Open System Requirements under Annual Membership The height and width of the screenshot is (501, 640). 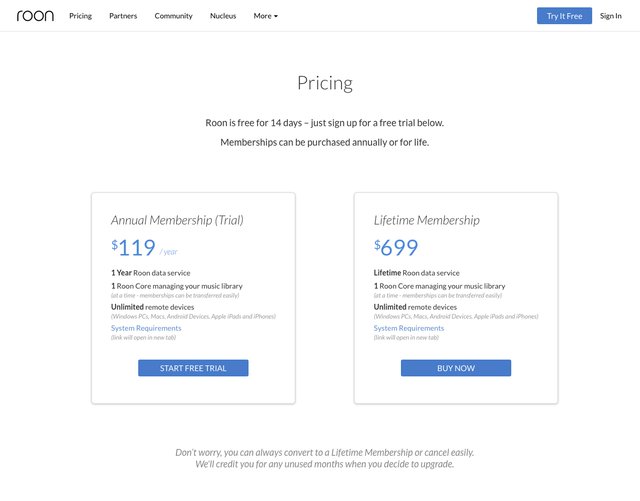coord(146,328)
